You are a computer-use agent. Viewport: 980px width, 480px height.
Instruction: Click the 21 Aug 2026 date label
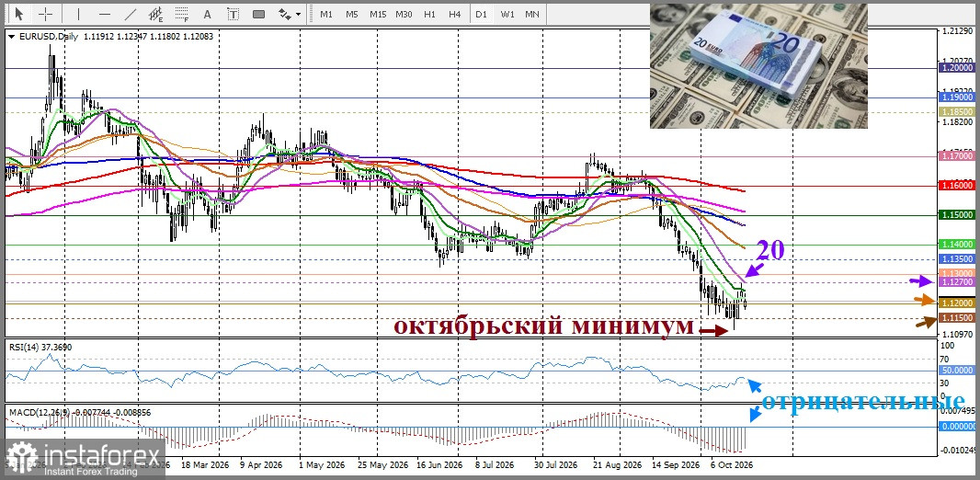[x=616, y=465]
